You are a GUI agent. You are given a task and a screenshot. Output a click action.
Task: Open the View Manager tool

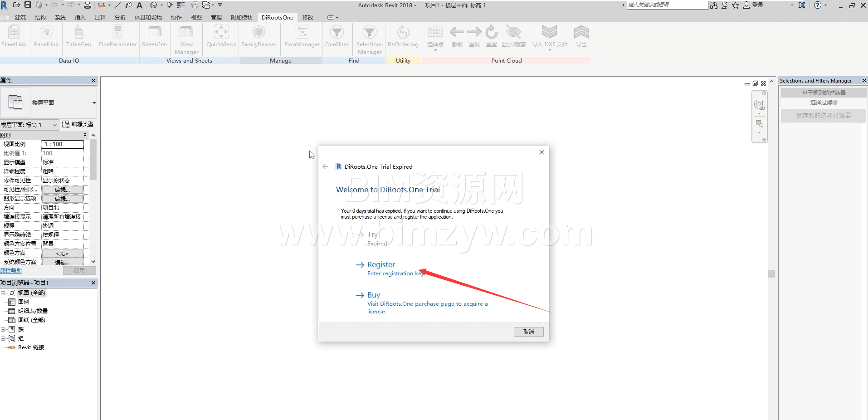click(x=186, y=40)
